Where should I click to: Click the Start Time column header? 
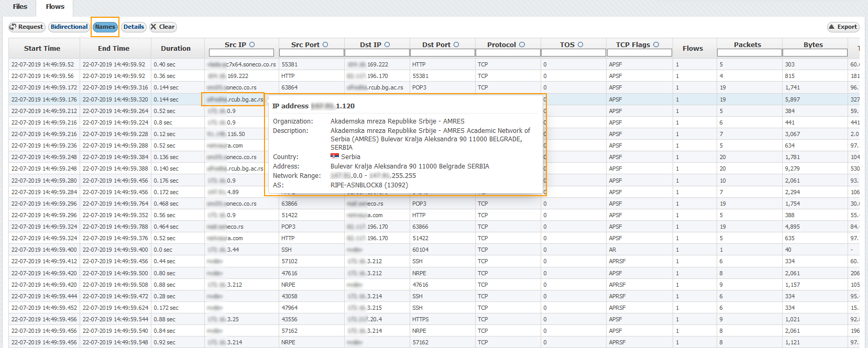point(42,48)
